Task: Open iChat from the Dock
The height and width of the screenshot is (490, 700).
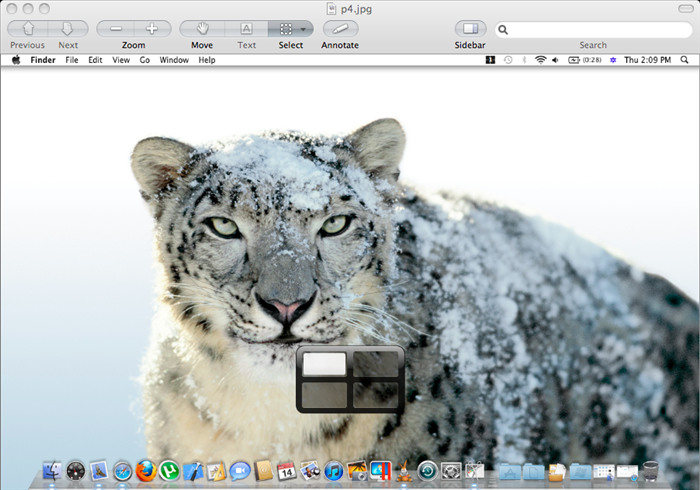Action: click(240, 471)
